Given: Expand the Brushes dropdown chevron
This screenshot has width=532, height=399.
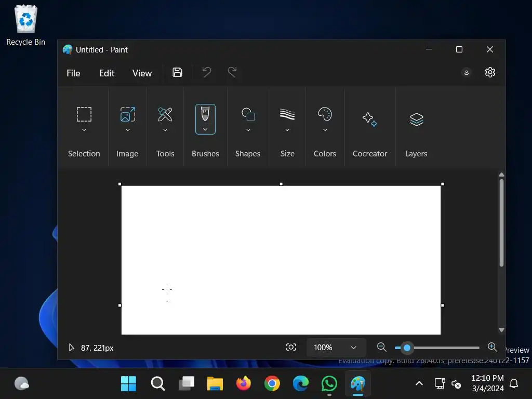Looking at the screenshot, I should click(x=205, y=129).
